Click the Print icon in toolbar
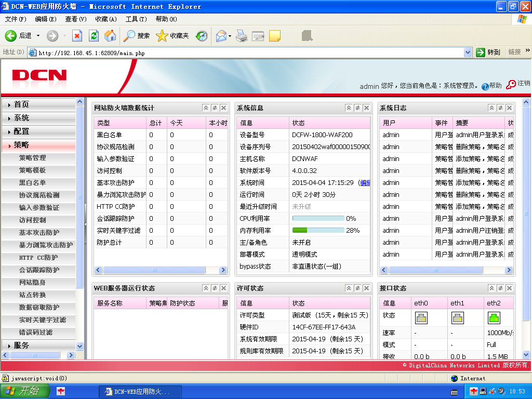 coord(242,36)
